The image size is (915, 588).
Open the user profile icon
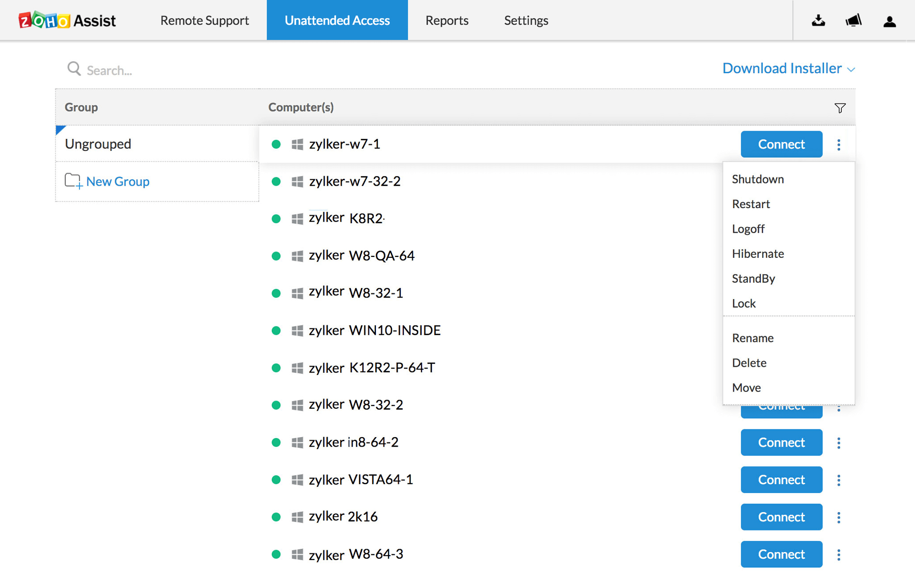click(x=889, y=21)
